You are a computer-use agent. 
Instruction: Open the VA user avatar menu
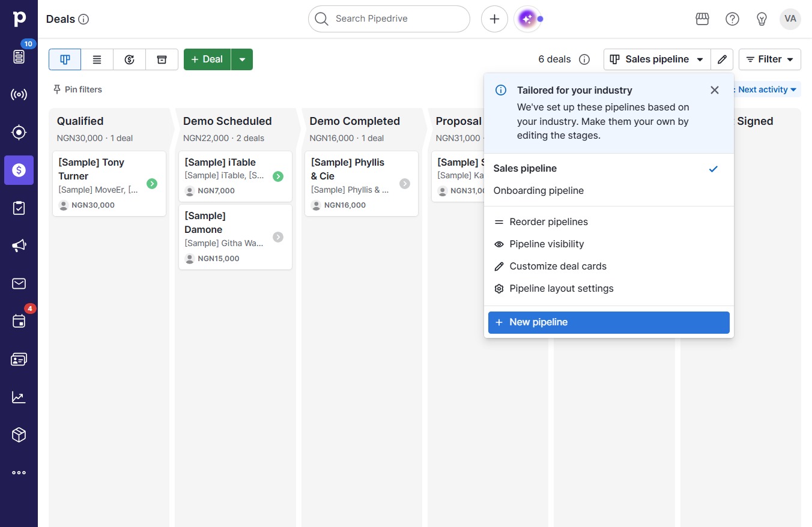click(790, 19)
